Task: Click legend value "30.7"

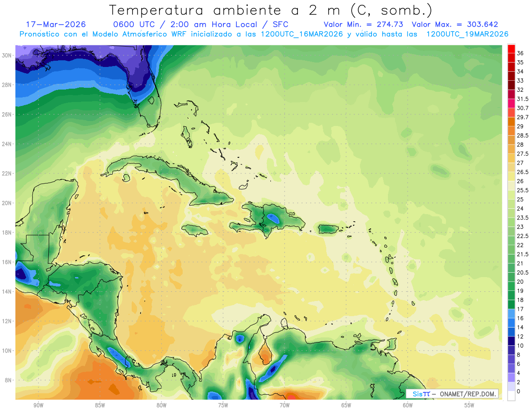Action: tap(524, 108)
